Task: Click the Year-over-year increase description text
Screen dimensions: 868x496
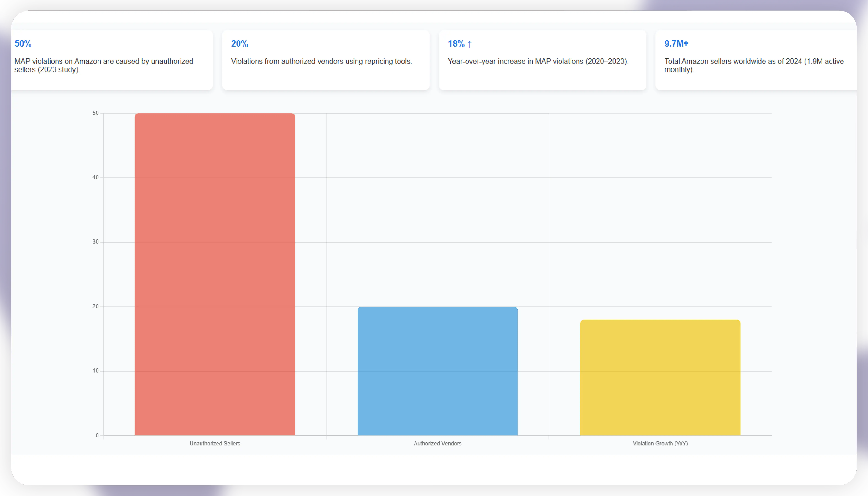Action: point(538,61)
